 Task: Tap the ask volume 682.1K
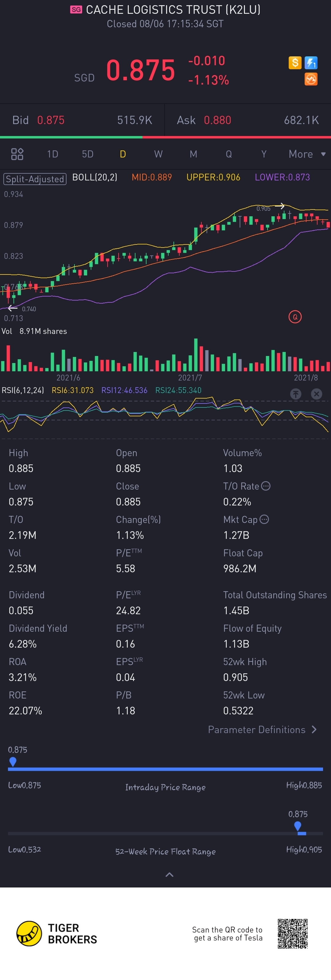click(301, 120)
